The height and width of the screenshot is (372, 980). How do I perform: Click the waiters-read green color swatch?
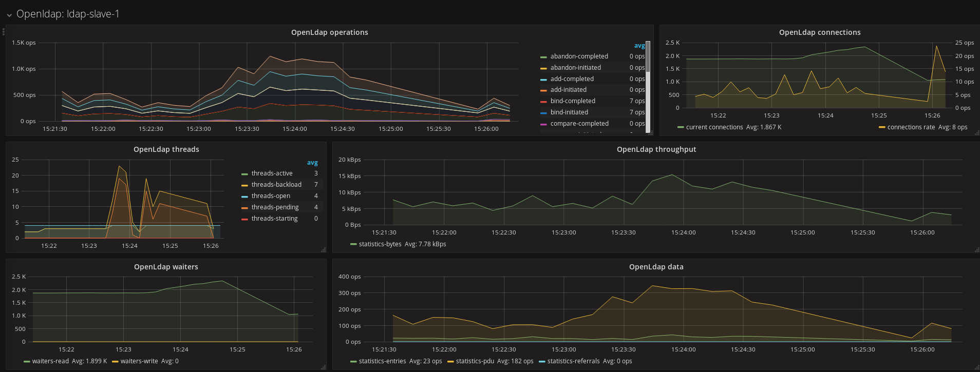[x=27, y=362]
